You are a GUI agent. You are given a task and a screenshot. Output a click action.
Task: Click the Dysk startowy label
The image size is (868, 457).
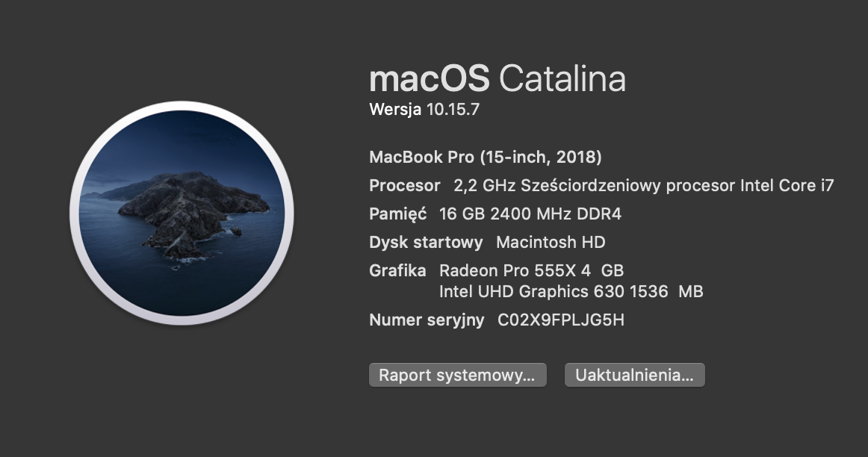coord(426,243)
